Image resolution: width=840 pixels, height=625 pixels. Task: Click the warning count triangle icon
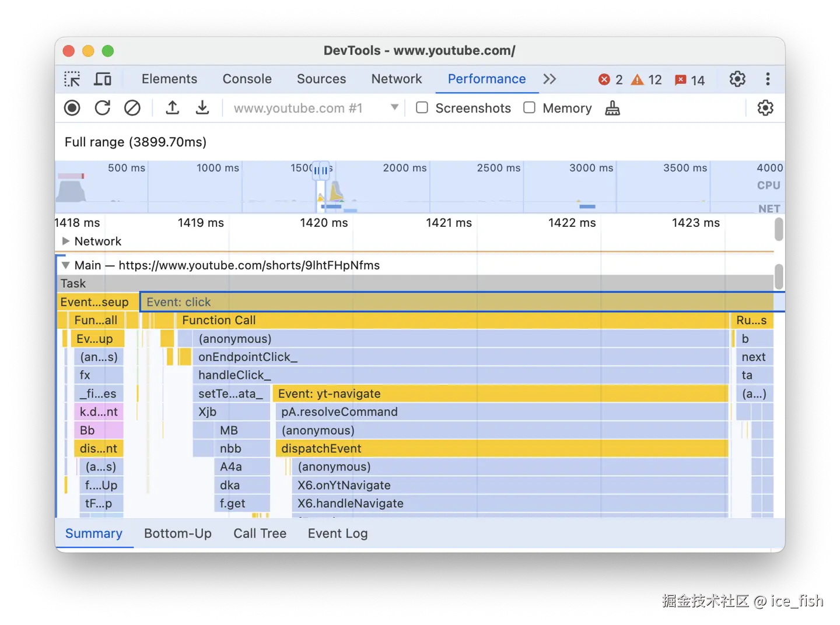pos(638,79)
